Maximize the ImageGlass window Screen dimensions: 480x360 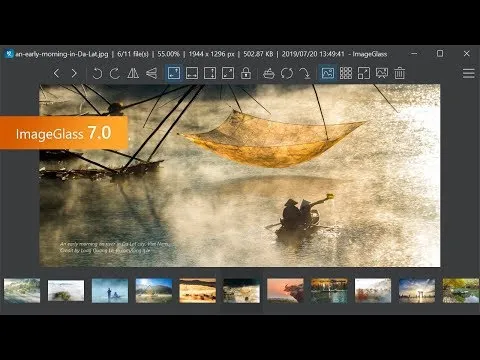(x=440, y=53)
